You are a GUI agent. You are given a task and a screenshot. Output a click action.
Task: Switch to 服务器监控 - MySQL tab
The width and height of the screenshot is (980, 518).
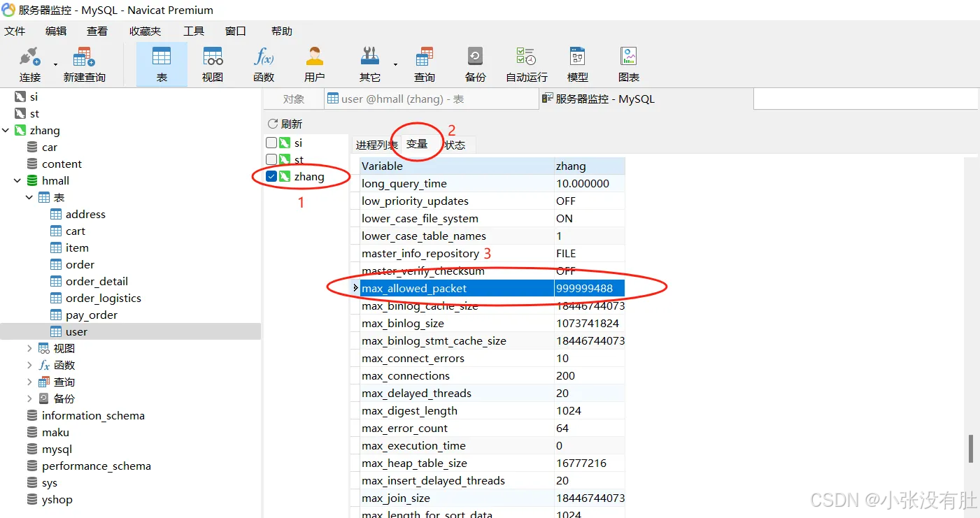(646, 99)
